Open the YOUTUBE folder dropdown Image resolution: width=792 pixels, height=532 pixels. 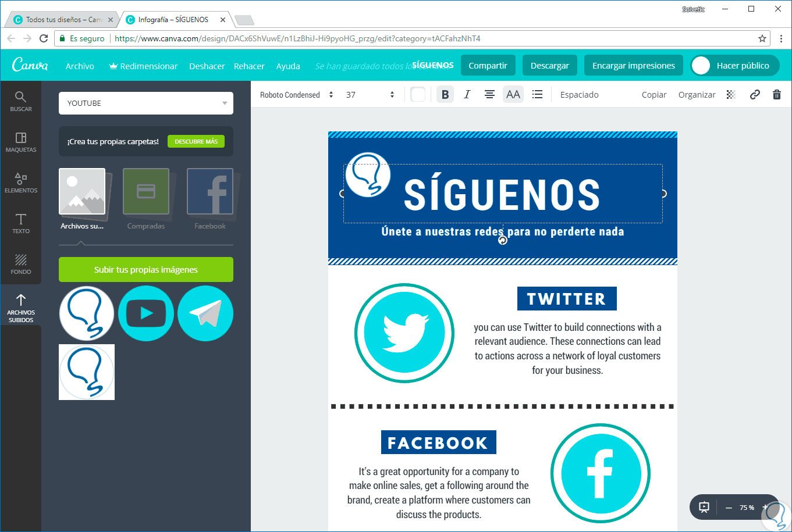[x=146, y=103]
